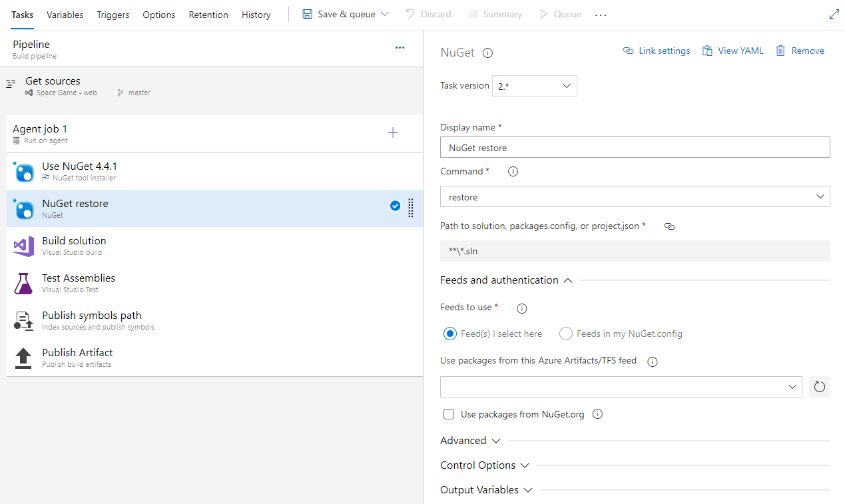The width and height of the screenshot is (845, 504).
Task: Select the Test Assemblies task
Action: coord(214,284)
